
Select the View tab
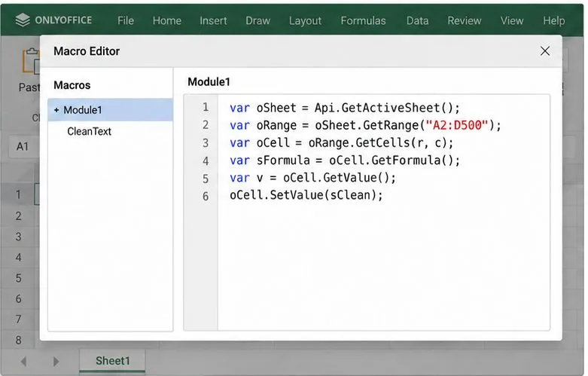511,20
